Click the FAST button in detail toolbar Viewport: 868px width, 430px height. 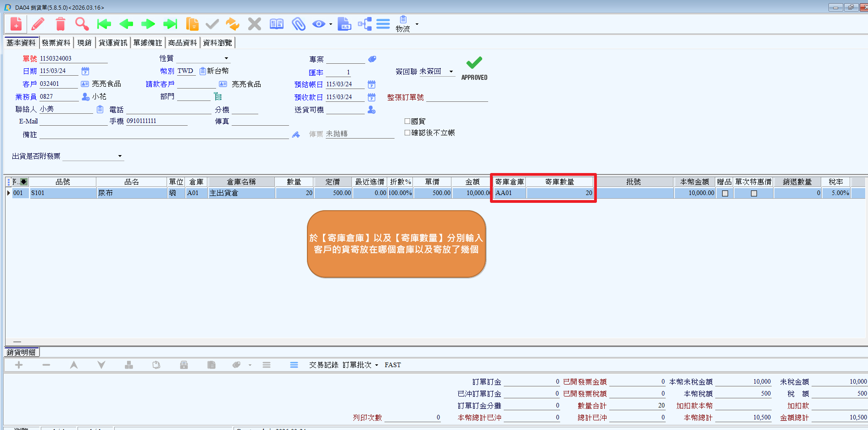[393, 365]
